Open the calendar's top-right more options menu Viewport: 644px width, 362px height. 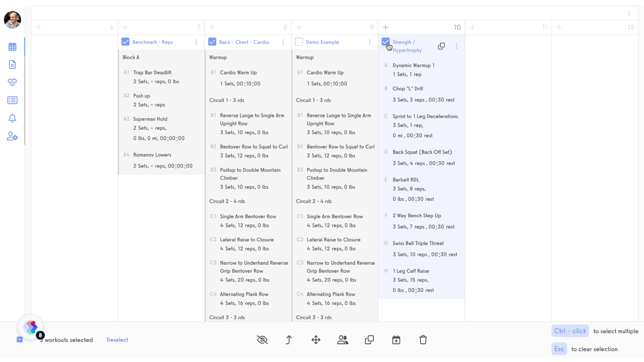pyautogui.click(x=629, y=13)
